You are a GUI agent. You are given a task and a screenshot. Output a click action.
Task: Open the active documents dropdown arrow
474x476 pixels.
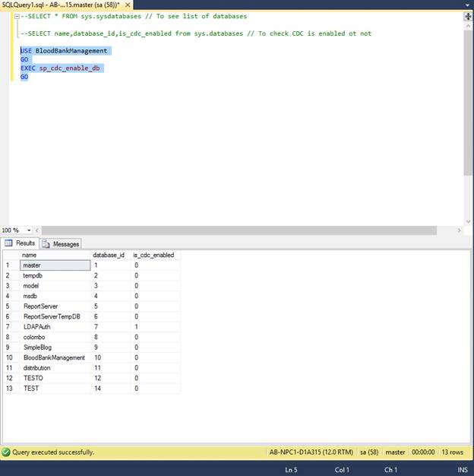(468, 5)
